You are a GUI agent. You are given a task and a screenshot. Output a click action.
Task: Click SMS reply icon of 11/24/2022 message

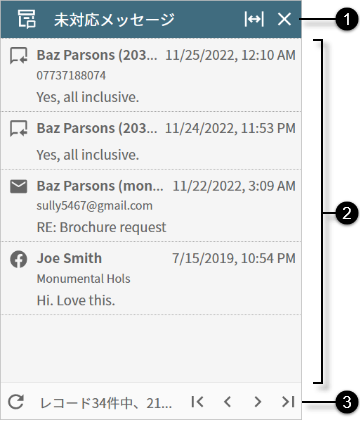[x=18, y=128]
